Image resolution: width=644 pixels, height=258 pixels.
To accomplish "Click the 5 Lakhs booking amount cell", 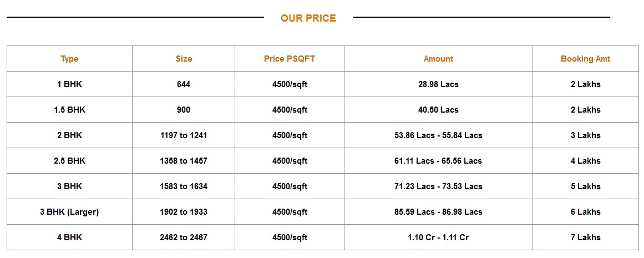I will [585, 186].
